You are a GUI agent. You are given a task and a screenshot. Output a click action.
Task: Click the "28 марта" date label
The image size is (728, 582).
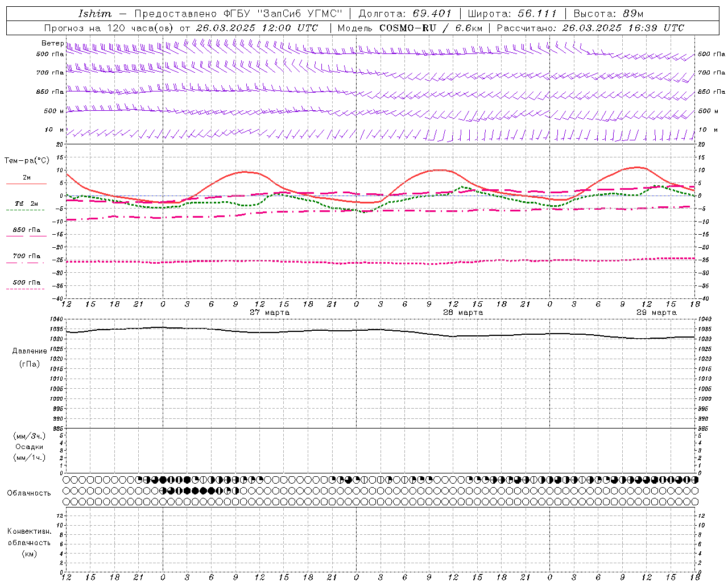463,313
